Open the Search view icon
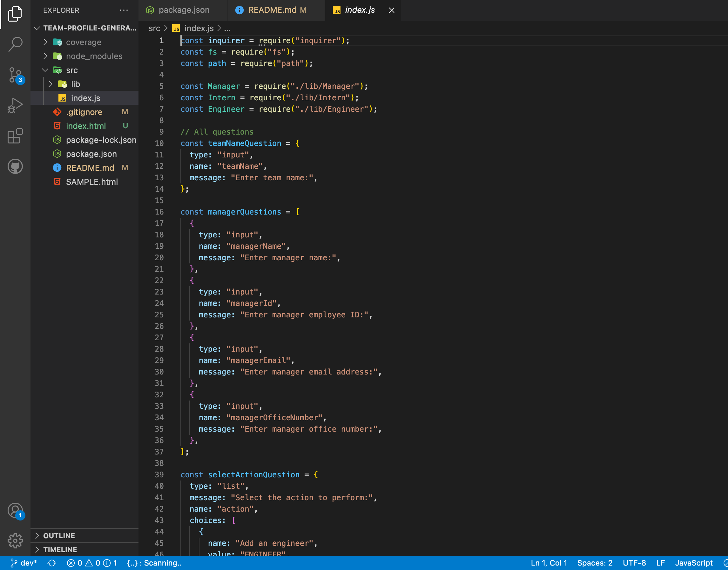 point(15,44)
